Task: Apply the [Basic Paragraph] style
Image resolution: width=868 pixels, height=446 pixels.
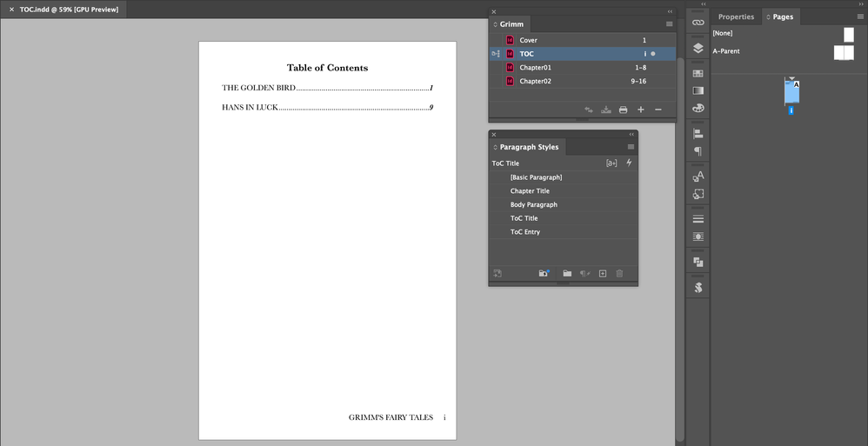Action: 563,177
